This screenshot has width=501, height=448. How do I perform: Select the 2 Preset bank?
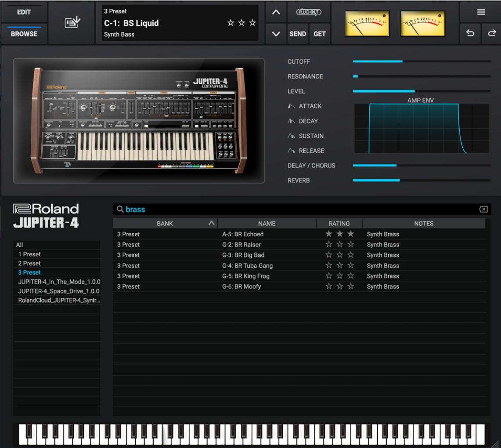pos(57,263)
